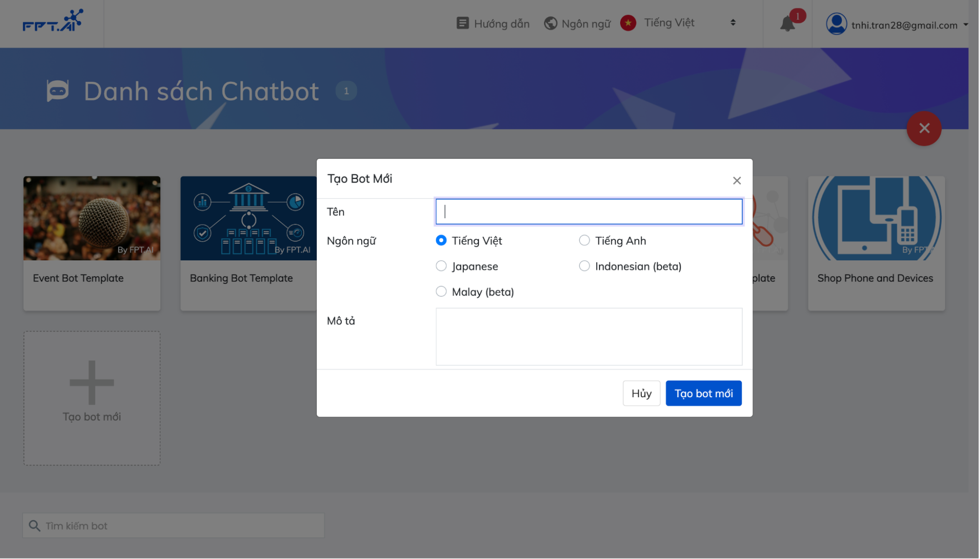The image size is (980, 559).
Task: Click the search magnifier icon
Action: tap(34, 526)
